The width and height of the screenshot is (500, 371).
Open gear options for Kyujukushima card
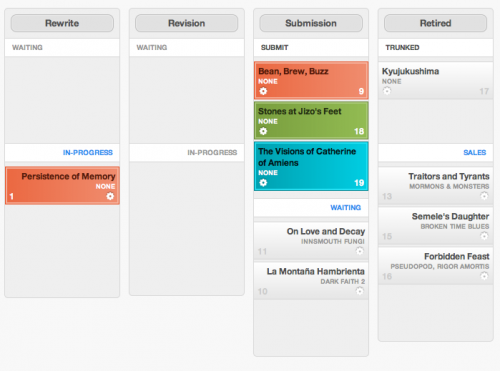pos(387,91)
